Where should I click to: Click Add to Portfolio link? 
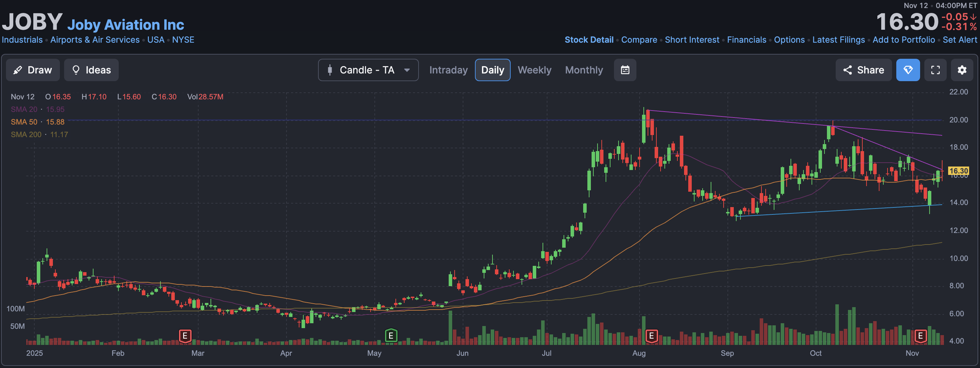click(904, 40)
